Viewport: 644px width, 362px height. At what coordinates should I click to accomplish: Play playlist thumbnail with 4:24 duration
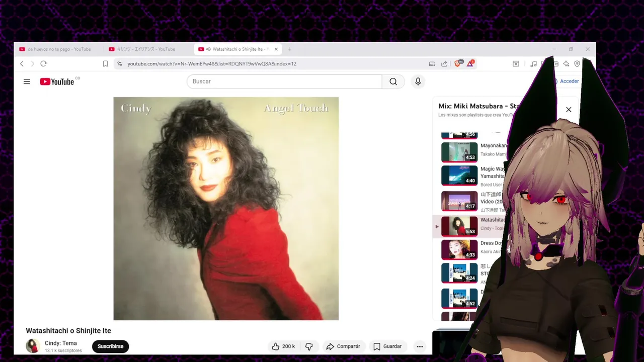[459, 273]
